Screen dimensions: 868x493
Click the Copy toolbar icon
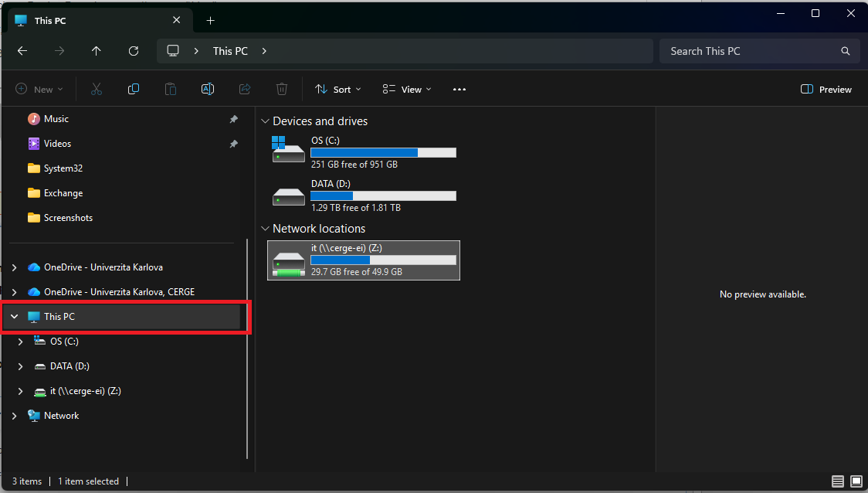click(x=134, y=89)
